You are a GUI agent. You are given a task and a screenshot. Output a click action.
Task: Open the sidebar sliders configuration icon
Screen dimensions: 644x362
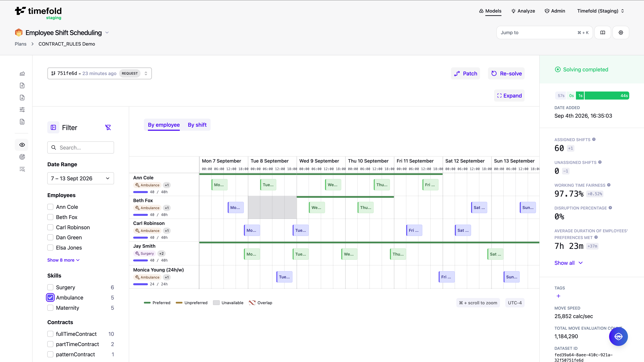(22, 109)
